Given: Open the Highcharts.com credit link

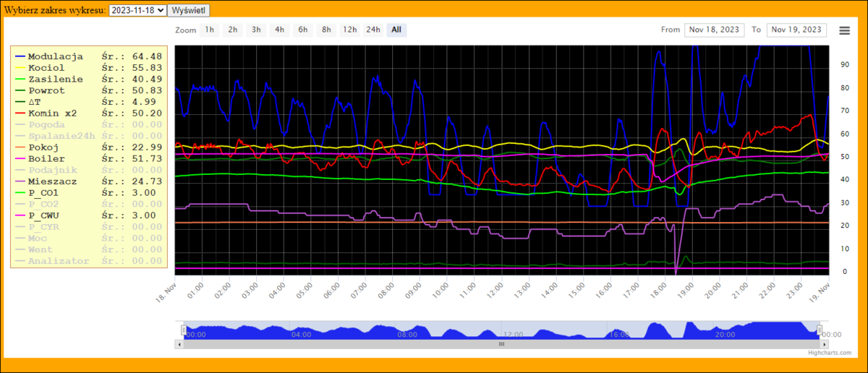Looking at the screenshot, I should pyautogui.click(x=830, y=353).
